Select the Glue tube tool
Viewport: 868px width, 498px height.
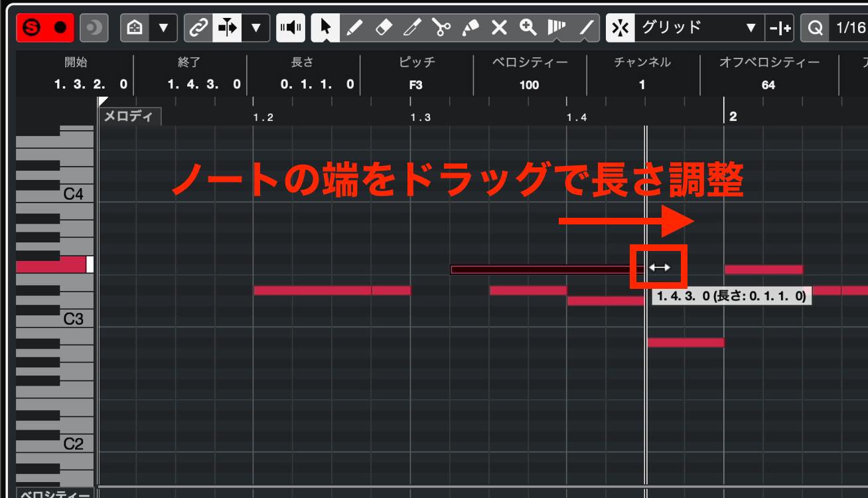[x=470, y=28]
